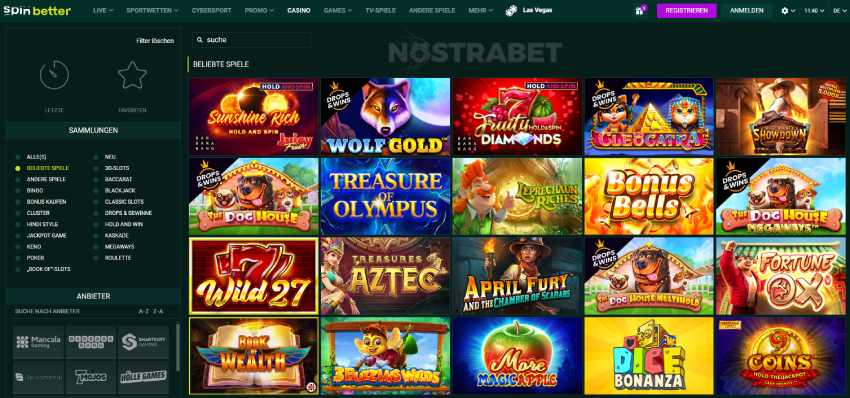Open the settings gear menu
This screenshot has height=398, width=850.
[x=784, y=10]
